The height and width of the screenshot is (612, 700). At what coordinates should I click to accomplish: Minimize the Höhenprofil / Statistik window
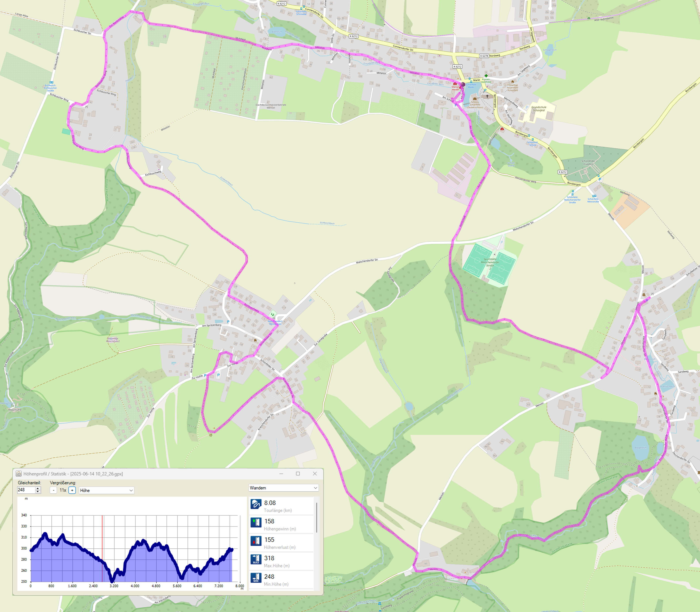(281, 474)
